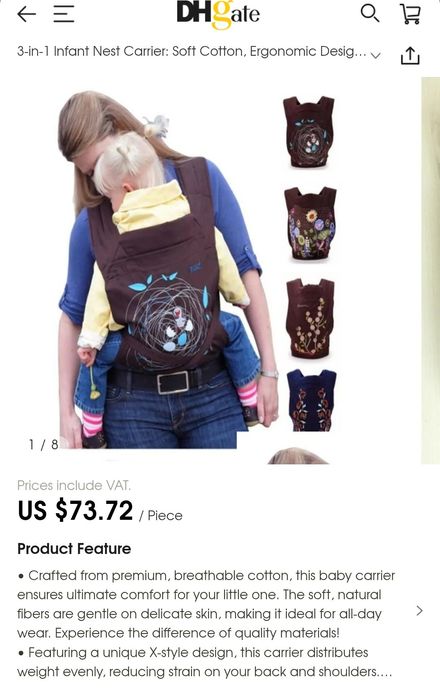Open the main product photo of woman
440x699 pixels.
[x=169, y=270]
